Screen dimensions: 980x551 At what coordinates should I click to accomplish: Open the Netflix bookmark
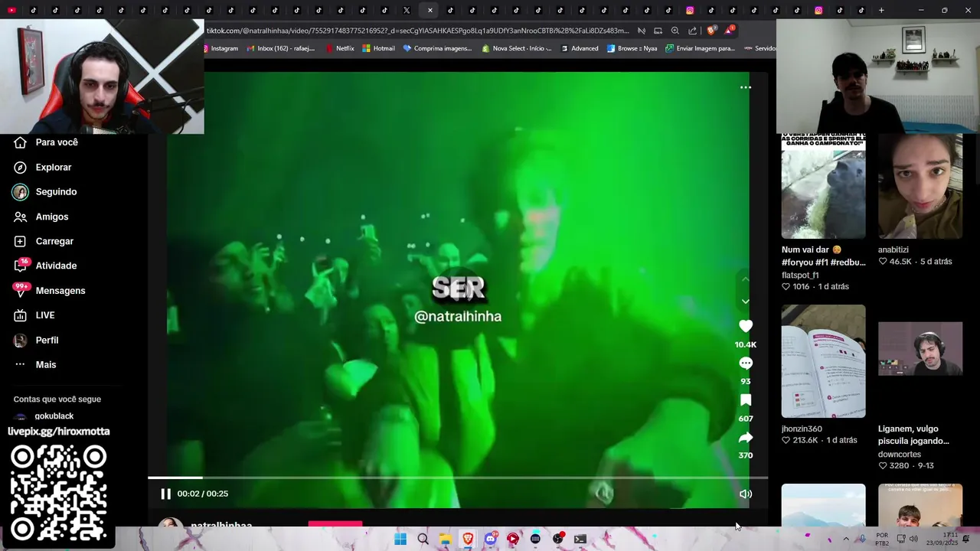pyautogui.click(x=340, y=48)
